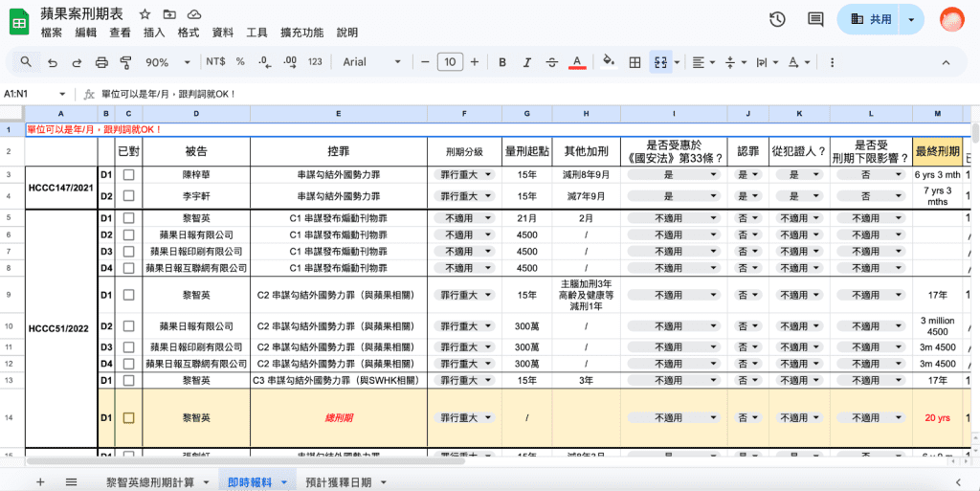Open the 擴充功能 menu
The height and width of the screenshot is (491, 980).
pyautogui.click(x=301, y=33)
